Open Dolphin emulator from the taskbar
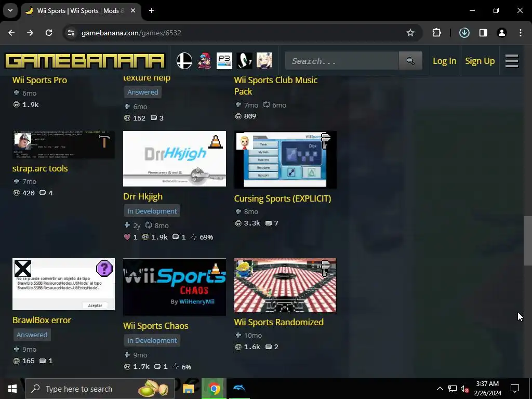 239,389
